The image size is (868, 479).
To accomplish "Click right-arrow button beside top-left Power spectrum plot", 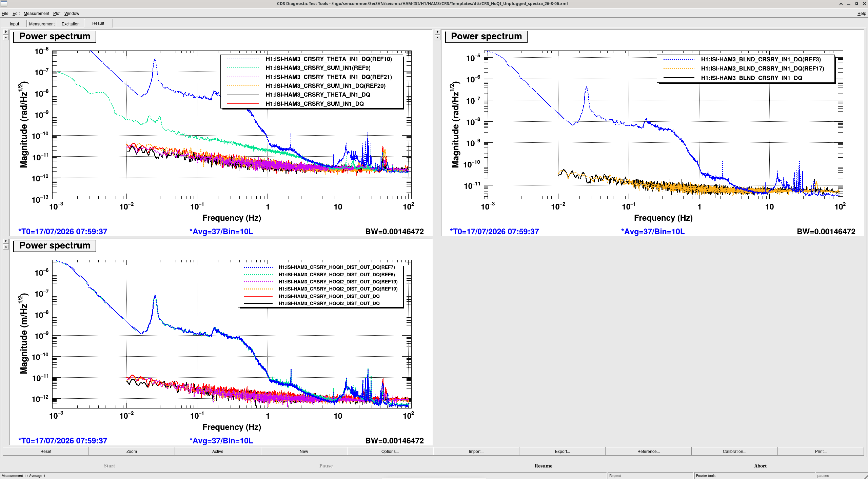I will 6,32.
